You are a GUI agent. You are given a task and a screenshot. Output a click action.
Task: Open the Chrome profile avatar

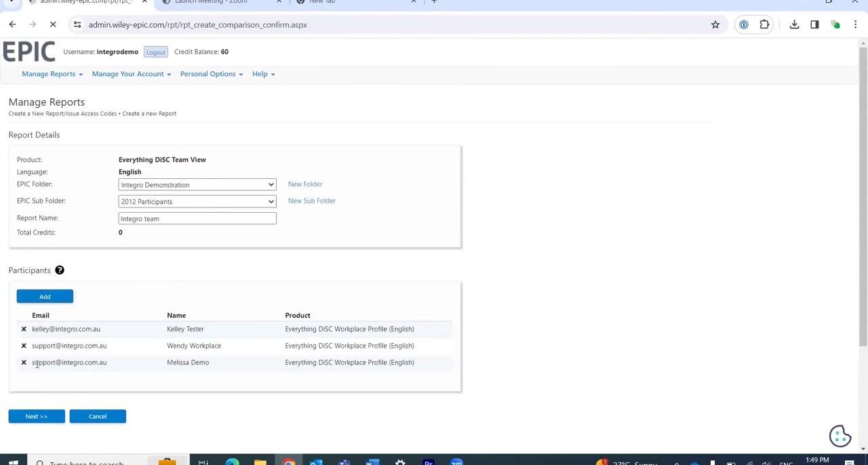point(835,24)
